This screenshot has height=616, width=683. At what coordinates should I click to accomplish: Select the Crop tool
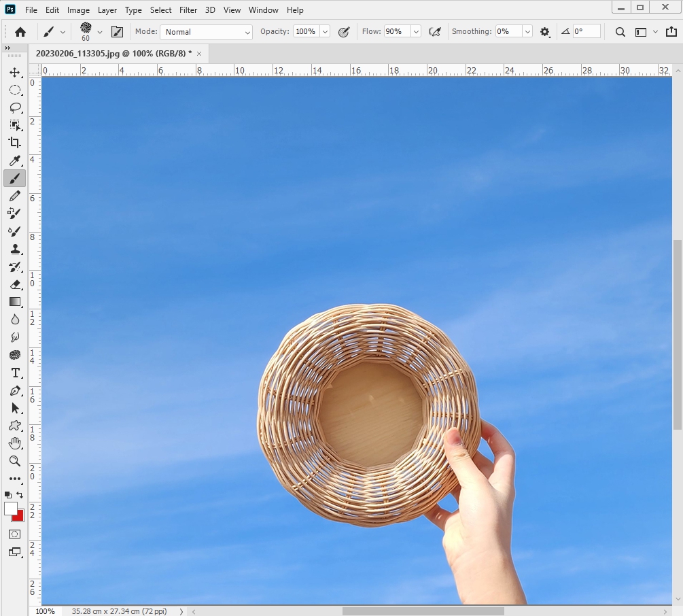15,143
